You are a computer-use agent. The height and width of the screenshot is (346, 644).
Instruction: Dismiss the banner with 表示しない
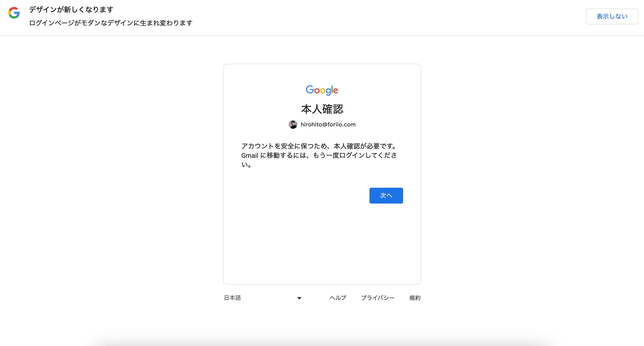[x=612, y=16]
